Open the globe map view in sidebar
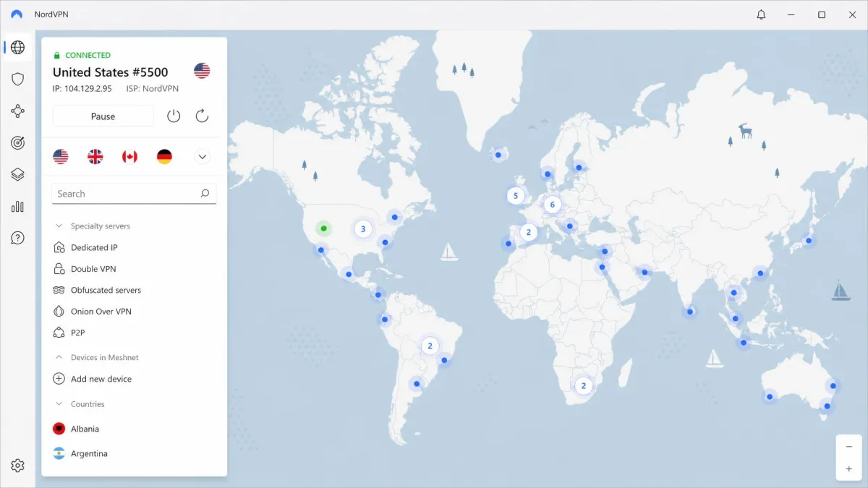 [x=18, y=48]
